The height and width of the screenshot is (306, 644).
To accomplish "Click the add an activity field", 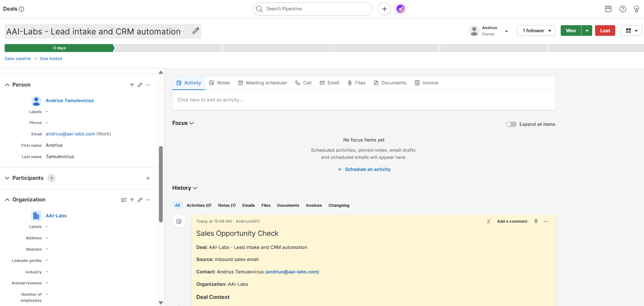I will click(364, 100).
